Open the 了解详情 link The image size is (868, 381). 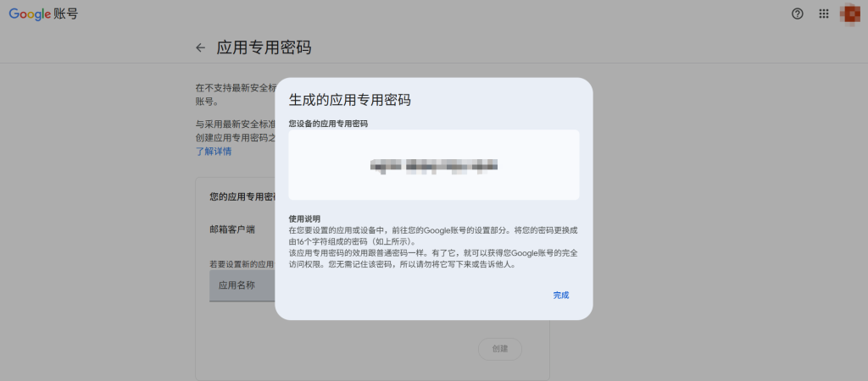[213, 152]
